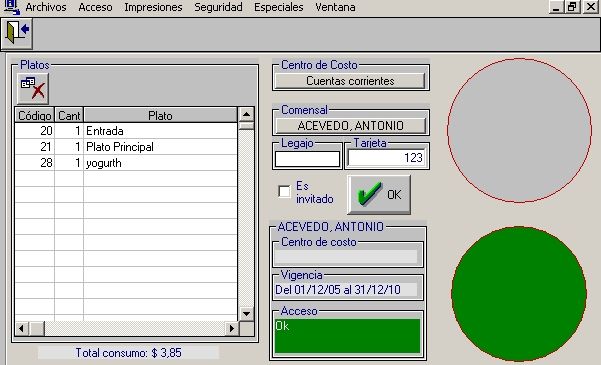Open the Archivos menu
Viewport: 601px width, 365px height.
[x=46, y=7]
